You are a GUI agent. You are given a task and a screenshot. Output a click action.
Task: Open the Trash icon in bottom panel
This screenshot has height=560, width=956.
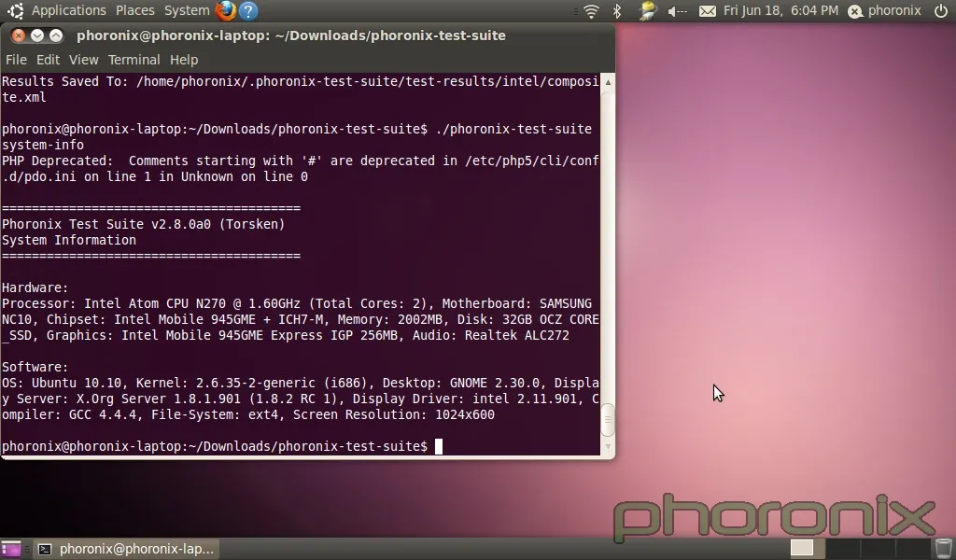pyautogui.click(x=943, y=548)
